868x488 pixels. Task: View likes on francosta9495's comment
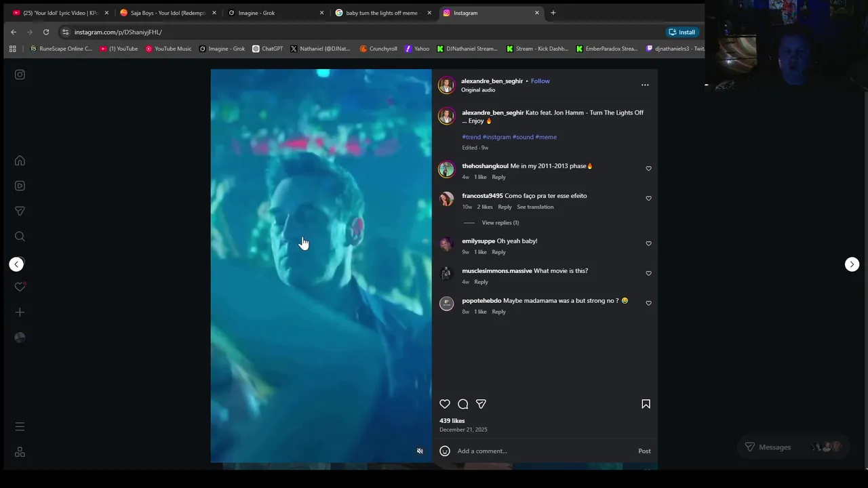click(485, 207)
